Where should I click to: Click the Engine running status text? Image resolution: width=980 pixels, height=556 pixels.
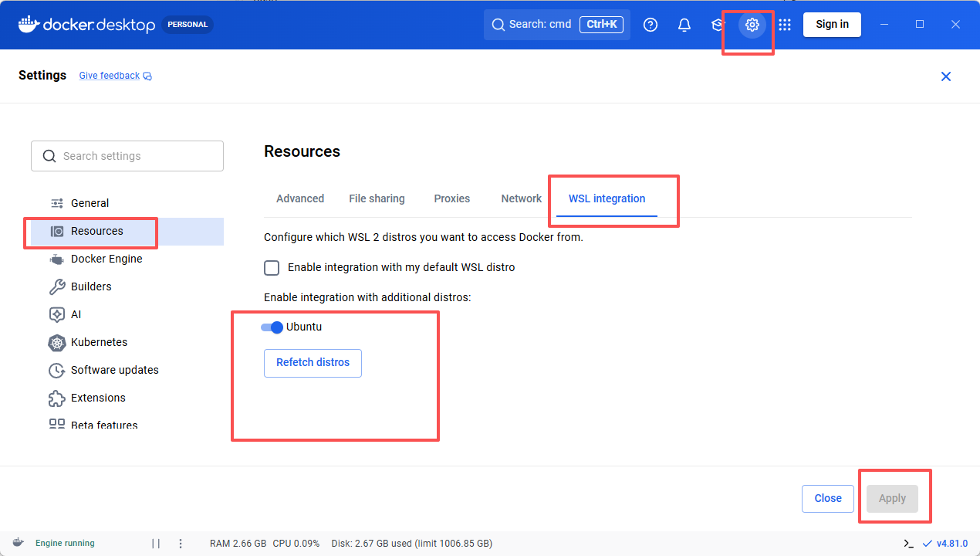click(65, 544)
